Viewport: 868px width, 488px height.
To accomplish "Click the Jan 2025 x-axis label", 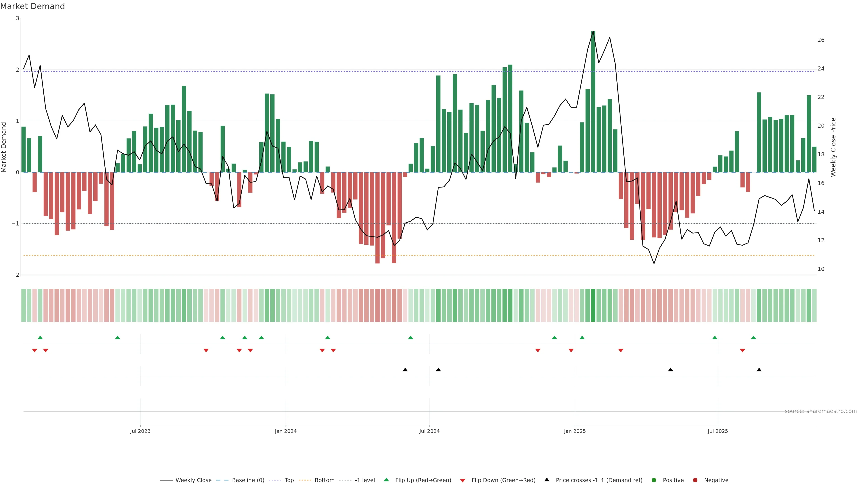I will pyautogui.click(x=575, y=431).
